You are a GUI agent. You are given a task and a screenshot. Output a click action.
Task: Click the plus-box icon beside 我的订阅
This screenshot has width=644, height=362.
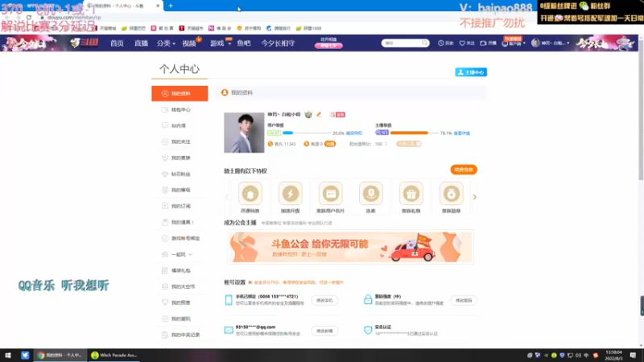[165, 206]
